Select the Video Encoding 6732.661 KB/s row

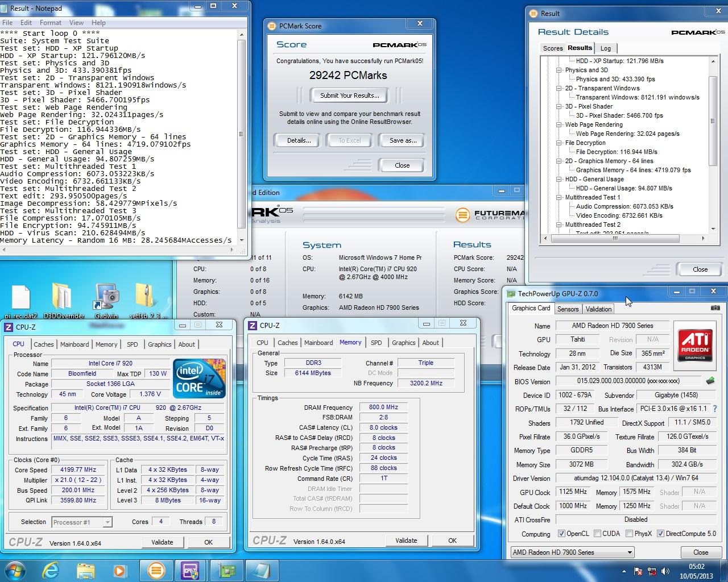[x=619, y=215]
